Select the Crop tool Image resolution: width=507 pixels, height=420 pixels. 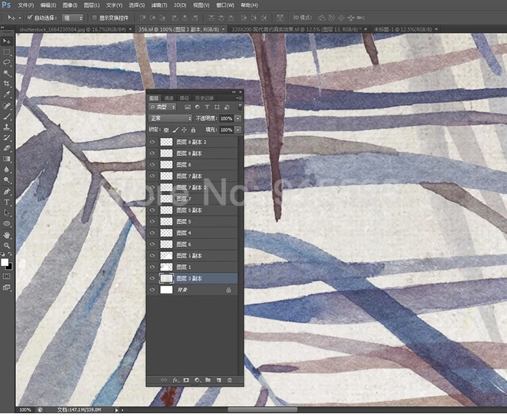click(7, 83)
